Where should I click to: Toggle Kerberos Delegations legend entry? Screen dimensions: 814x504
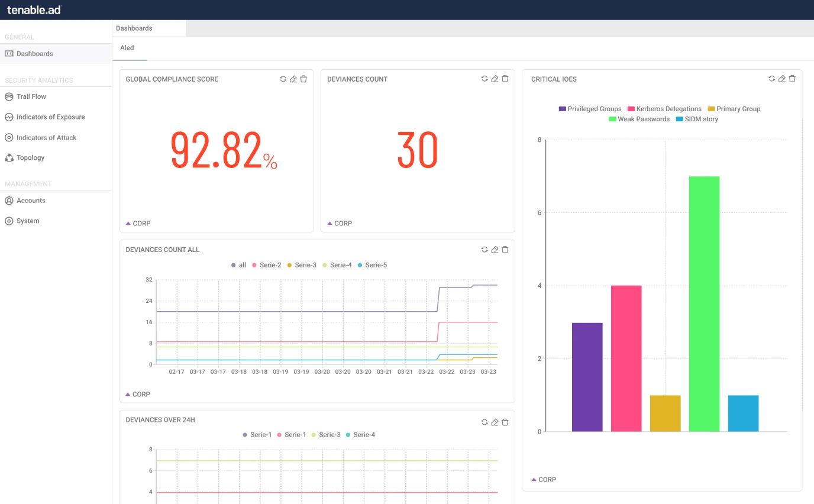(664, 109)
